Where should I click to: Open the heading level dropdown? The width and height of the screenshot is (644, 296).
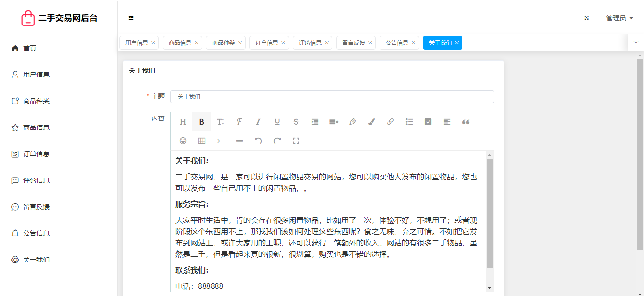(183, 122)
